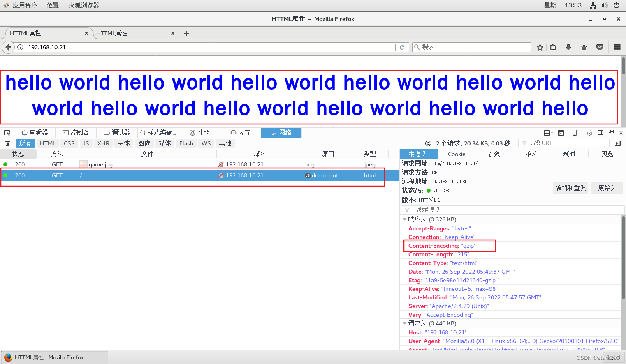Image resolution: width=626 pixels, height=364 pixels.
Task: Clear network requests with the trash icon
Action: pyautogui.click(x=7, y=143)
